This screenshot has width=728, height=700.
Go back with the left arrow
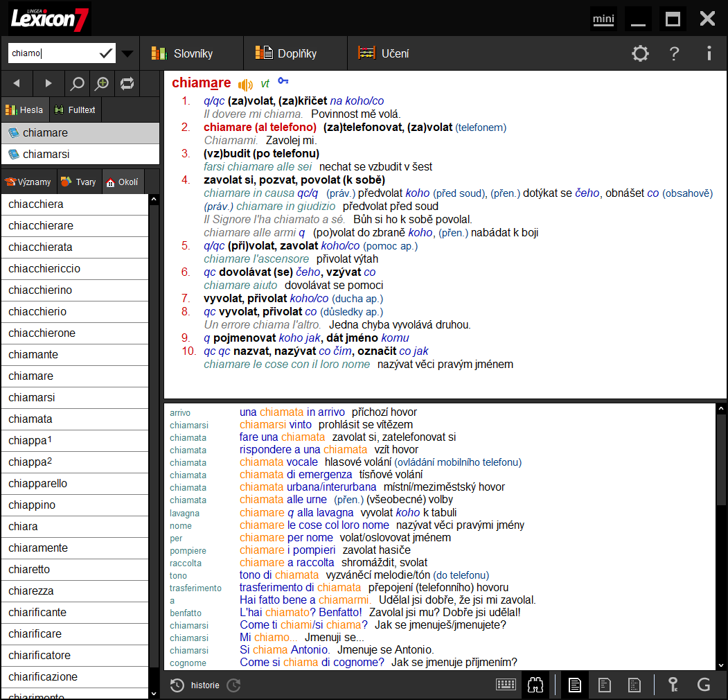pos(17,84)
